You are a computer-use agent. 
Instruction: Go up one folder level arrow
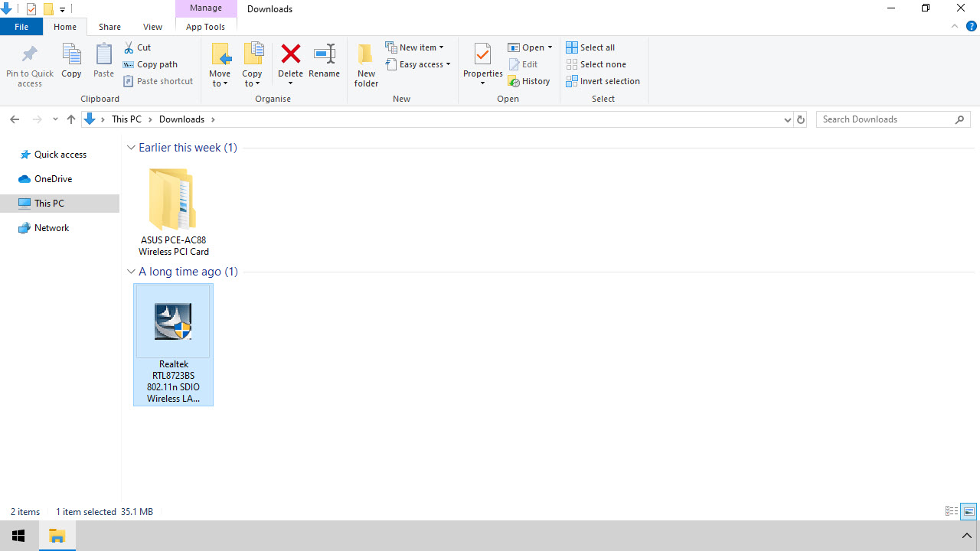click(x=71, y=119)
